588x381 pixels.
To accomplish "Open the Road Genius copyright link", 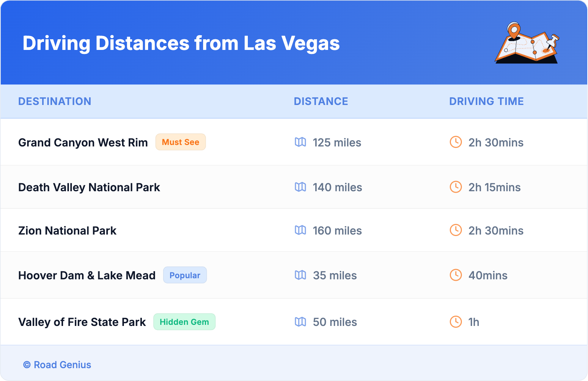I will 57,365.
